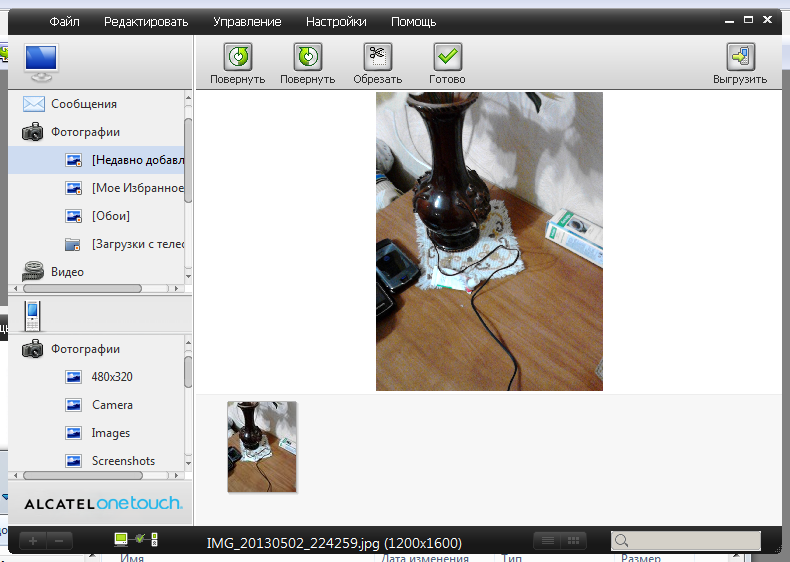Click the PC-phone connection status icon

point(136,540)
